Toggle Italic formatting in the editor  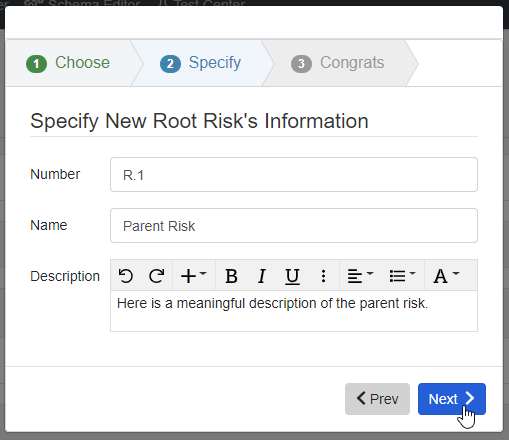tap(262, 276)
